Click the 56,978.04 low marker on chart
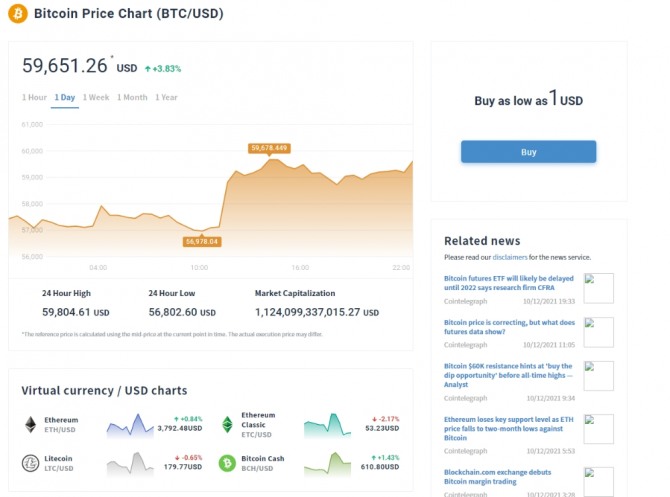This screenshot has height=497, width=670. coord(201,241)
